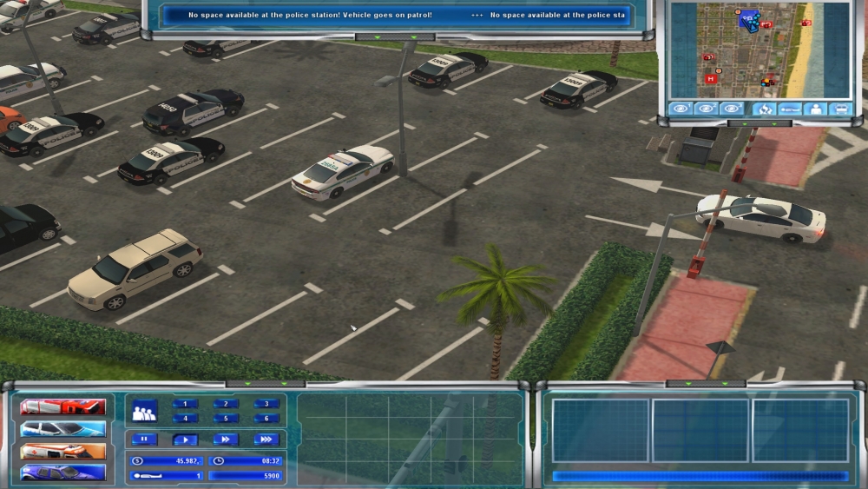Collapse the message ticker panel

pos(395,37)
